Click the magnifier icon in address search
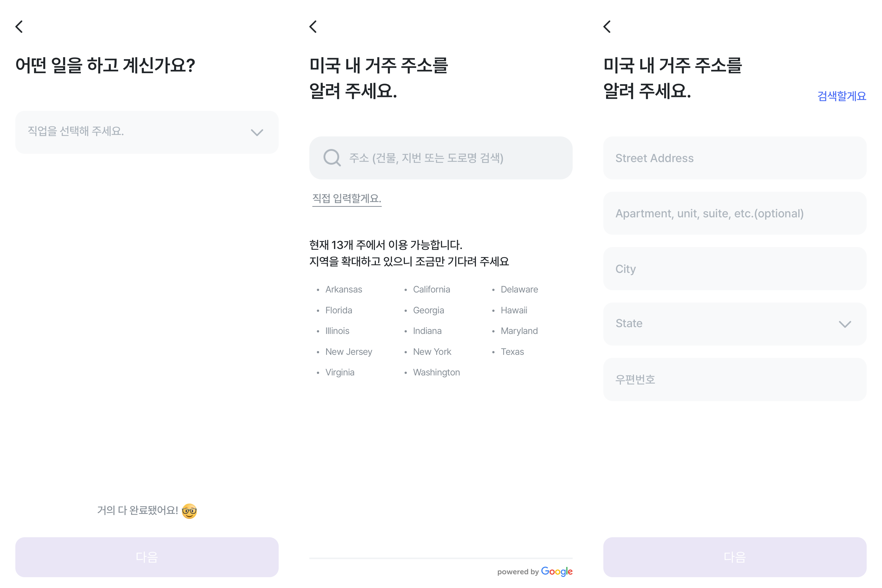Image resolution: width=882 pixels, height=588 pixels. 332,158
